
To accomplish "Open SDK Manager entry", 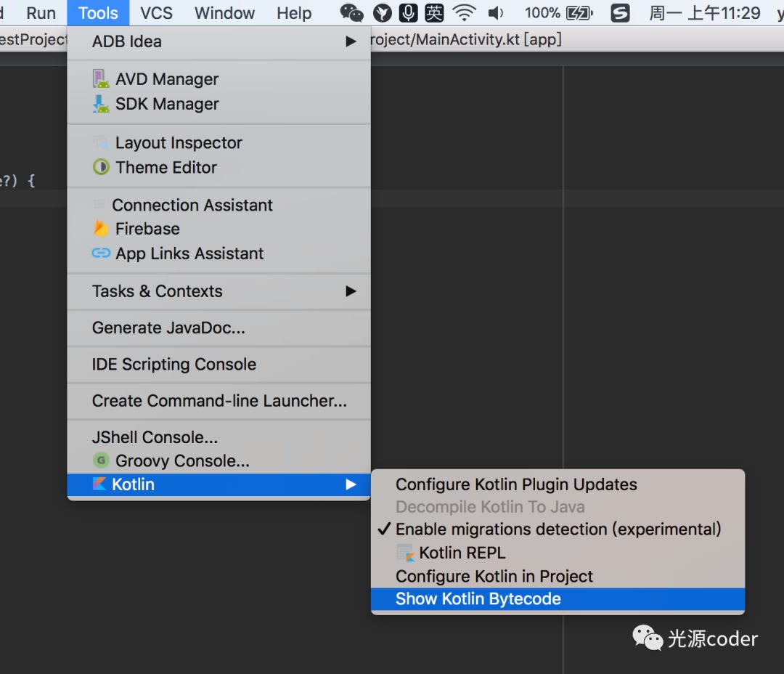I will (219, 104).
